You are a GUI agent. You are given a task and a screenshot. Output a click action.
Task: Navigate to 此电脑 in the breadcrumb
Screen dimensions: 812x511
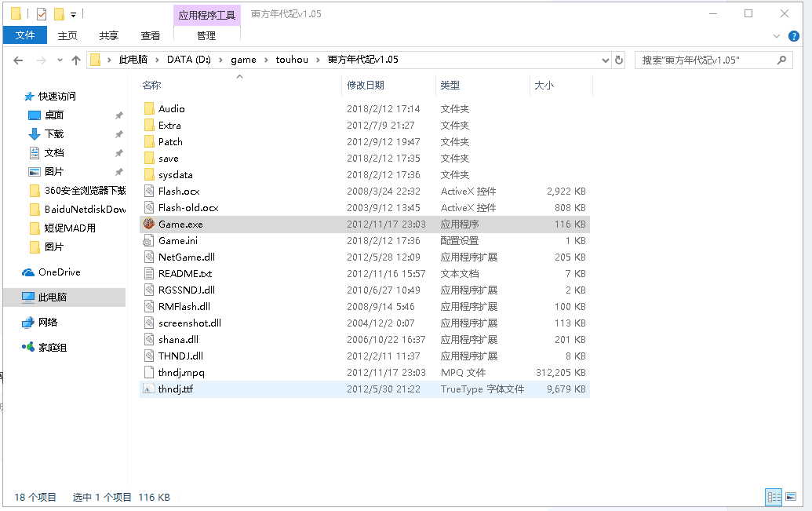click(x=133, y=60)
